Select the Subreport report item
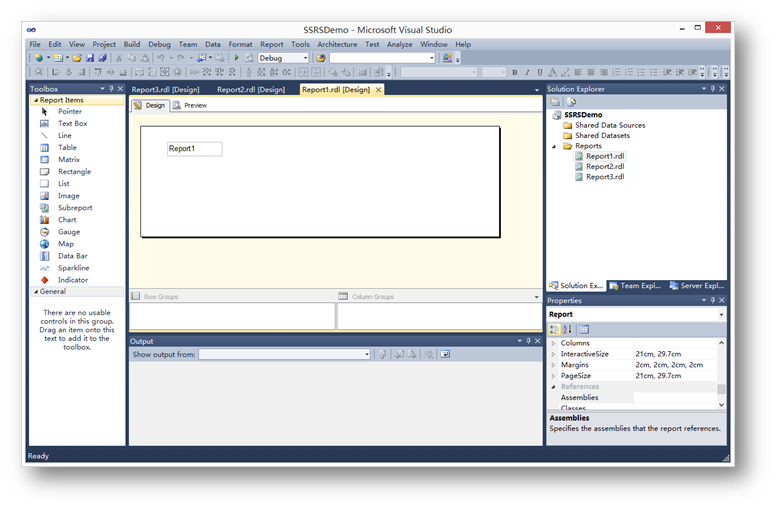This screenshot has height=509, width=777. (x=76, y=208)
